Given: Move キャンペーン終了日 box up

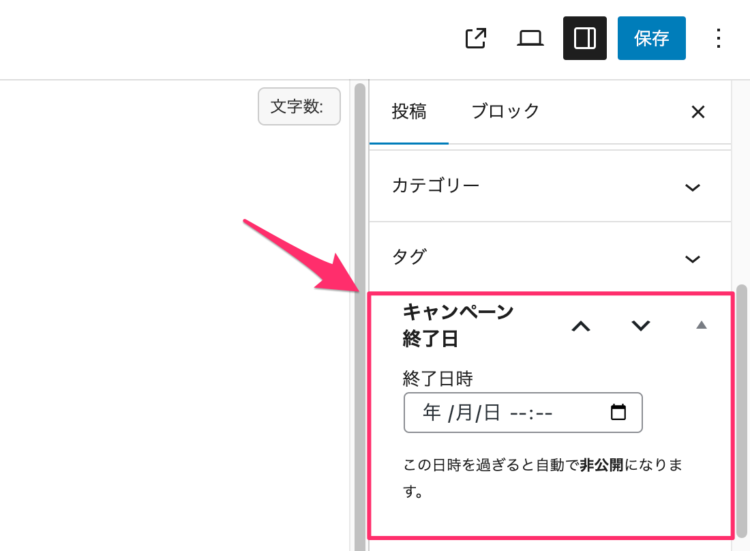Looking at the screenshot, I should (581, 325).
